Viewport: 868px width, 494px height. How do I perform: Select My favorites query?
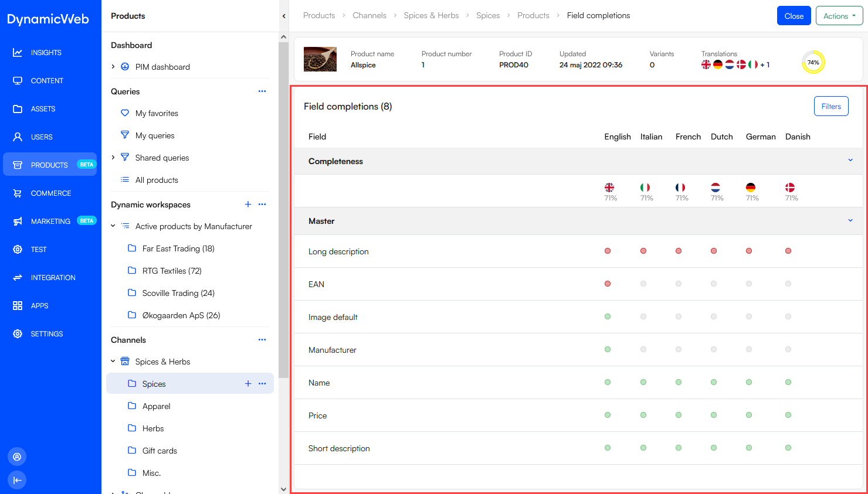pyautogui.click(x=157, y=113)
